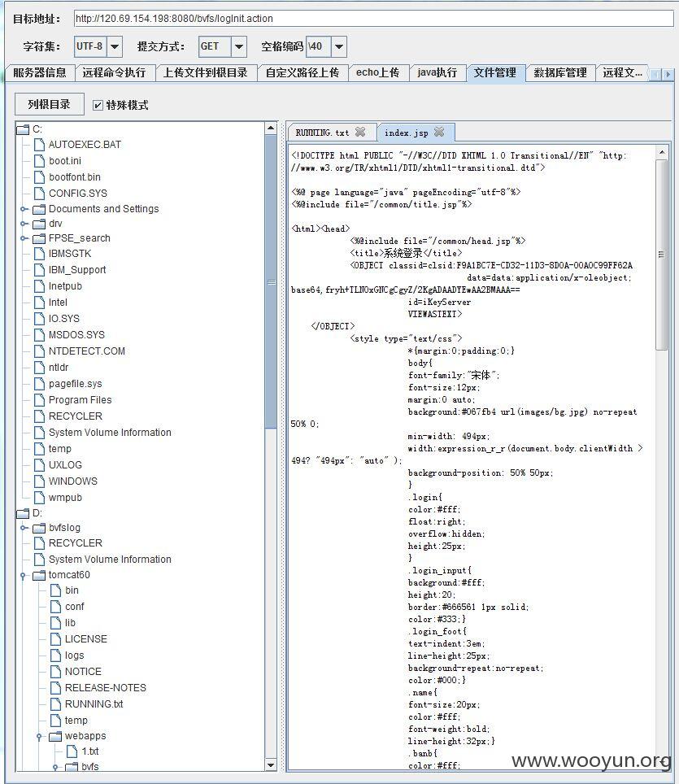Select the MSDOS.SYS tree item
The height and width of the screenshot is (784, 679).
click(76, 335)
